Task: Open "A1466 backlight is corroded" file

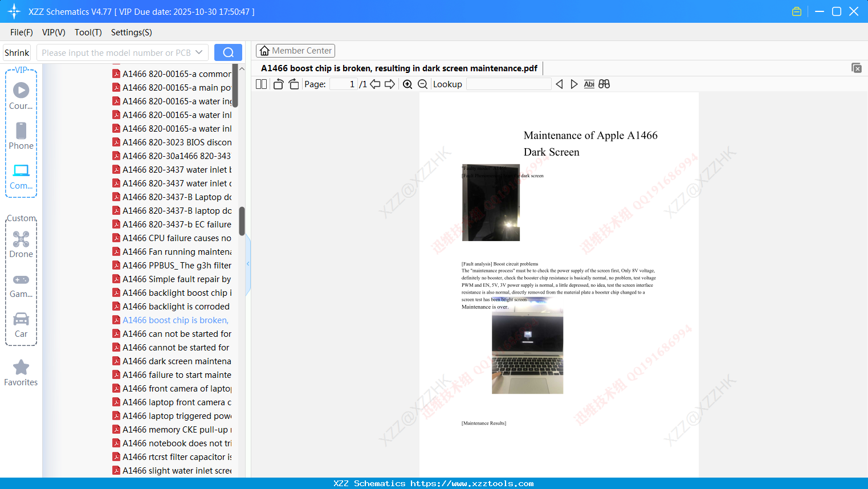Action: pyautogui.click(x=172, y=307)
